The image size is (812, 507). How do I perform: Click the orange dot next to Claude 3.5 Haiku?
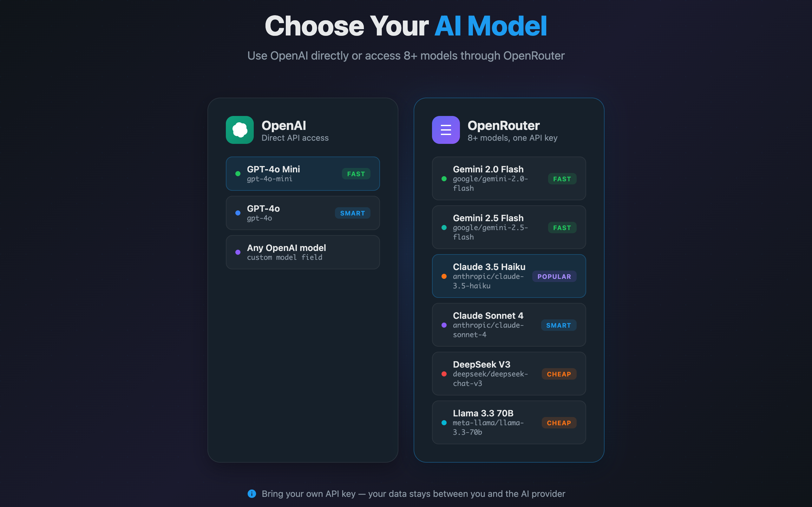[444, 276]
